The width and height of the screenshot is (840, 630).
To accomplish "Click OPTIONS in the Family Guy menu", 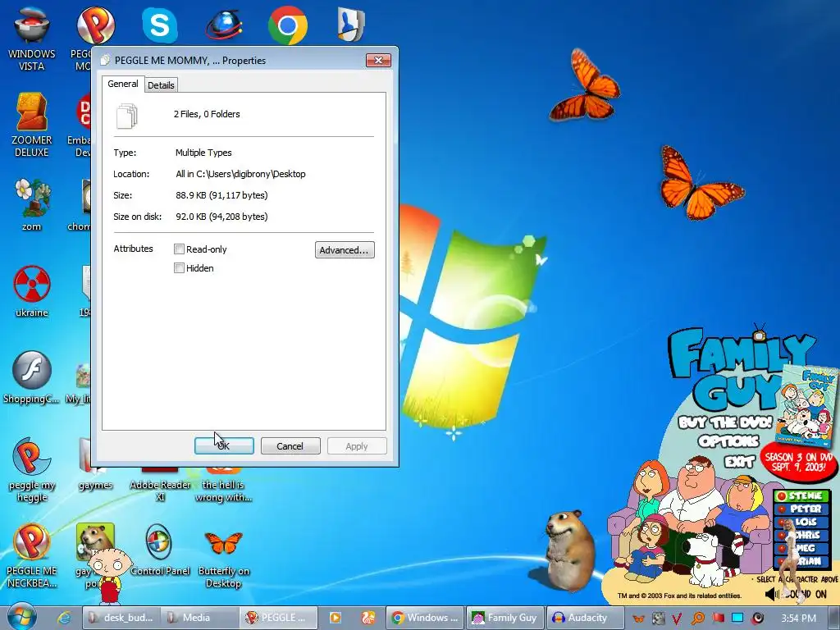I will pos(728,441).
